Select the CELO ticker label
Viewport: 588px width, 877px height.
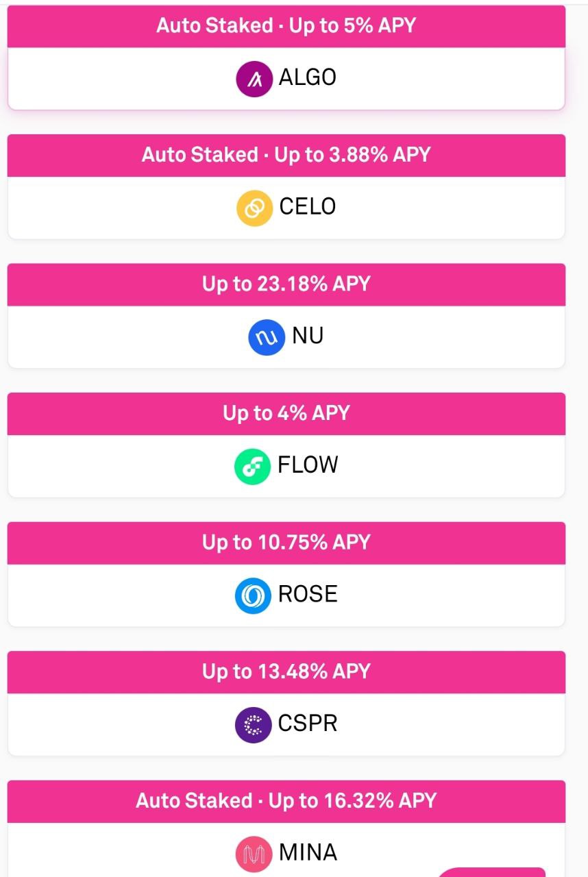308,207
